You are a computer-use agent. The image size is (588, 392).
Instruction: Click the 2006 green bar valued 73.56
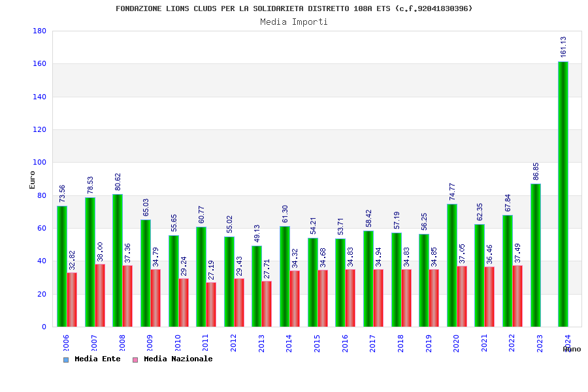point(62,266)
